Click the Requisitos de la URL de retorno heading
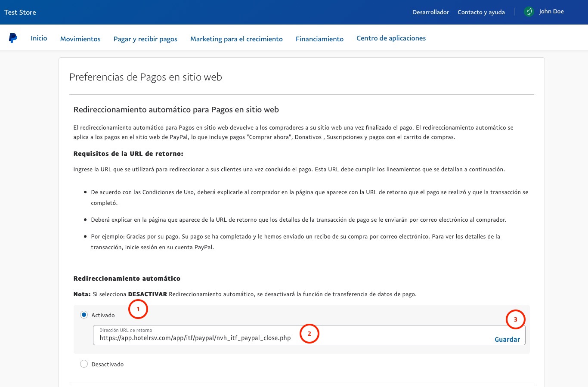The image size is (588, 387). point(128,154)
